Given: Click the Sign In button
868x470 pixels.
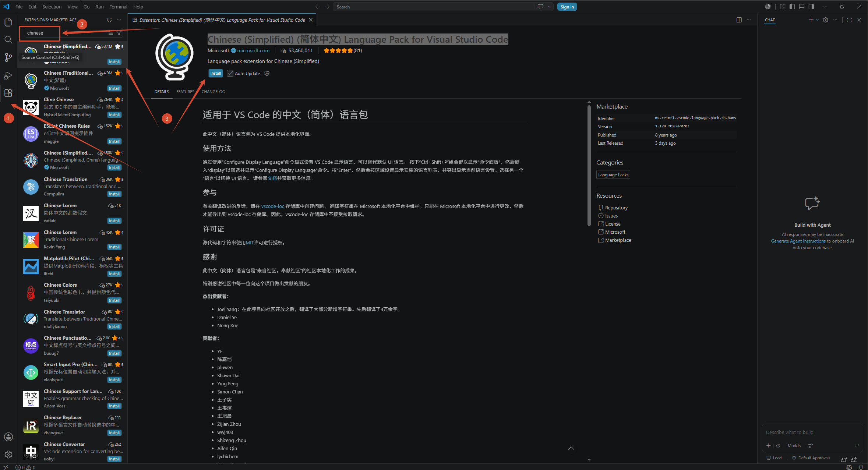Looking at the screenshot, I should 567,7.
